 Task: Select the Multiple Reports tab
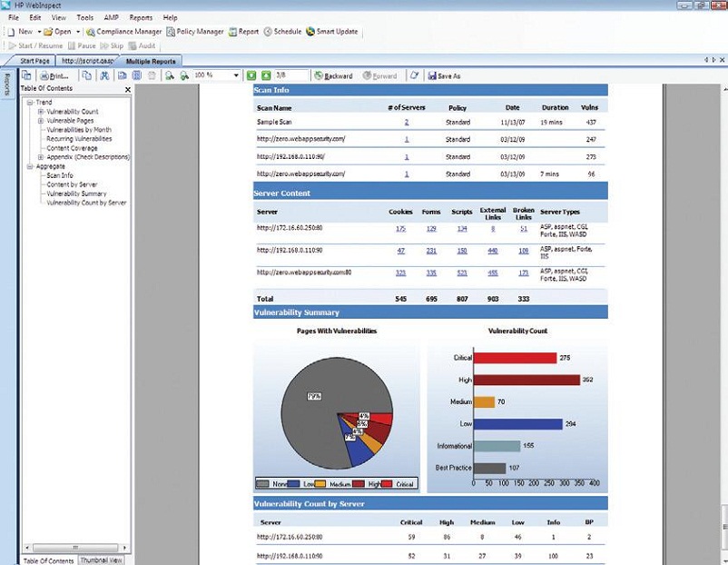click(x=151, y=61)
